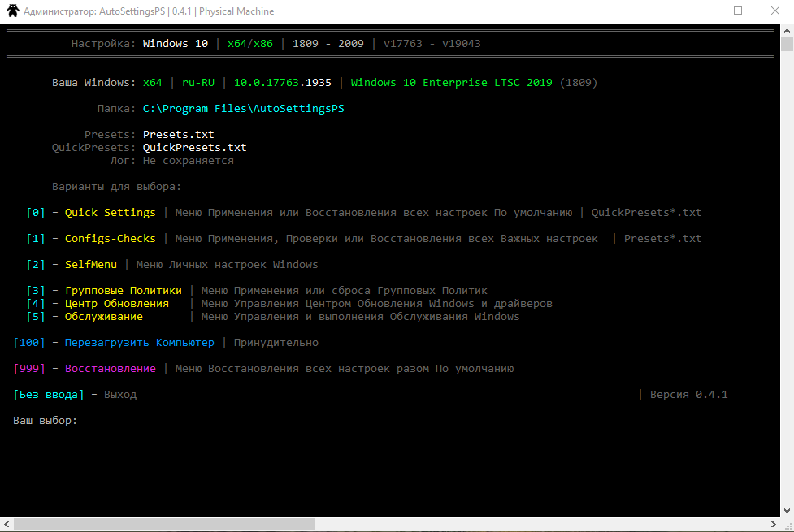The width and height of the screenshot is (794, 532).
Task: Click "Центр Обновления" menu entry
Action: [x=116, y=304]
